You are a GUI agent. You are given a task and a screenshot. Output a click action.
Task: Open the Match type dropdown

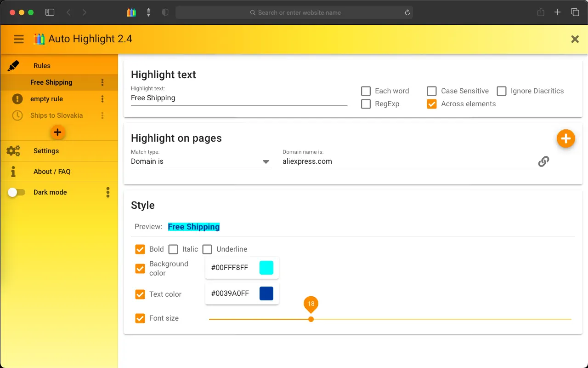click(201, 161)
